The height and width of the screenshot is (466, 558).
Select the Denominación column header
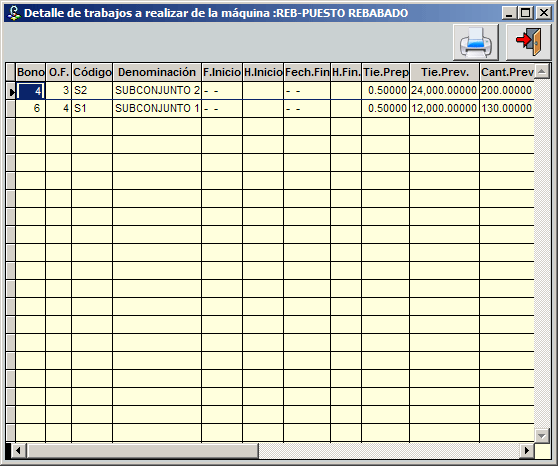tap(157, 72)
